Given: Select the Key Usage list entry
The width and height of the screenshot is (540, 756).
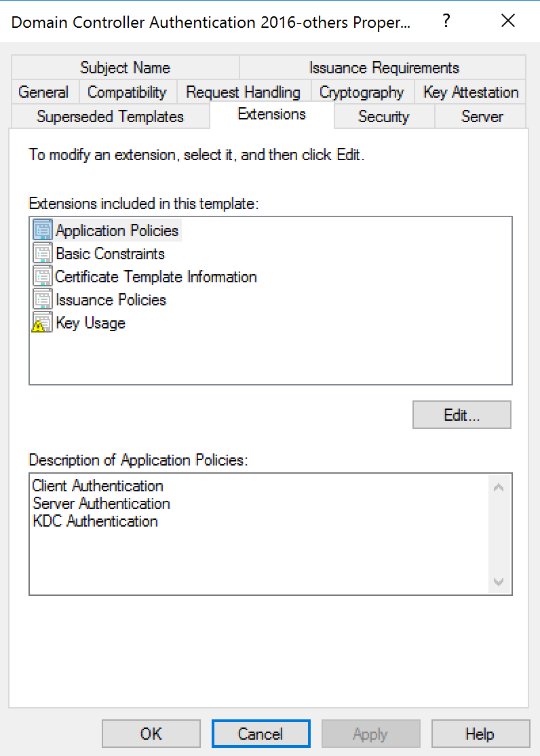Looking at the screenshot, I should [91, 322].
